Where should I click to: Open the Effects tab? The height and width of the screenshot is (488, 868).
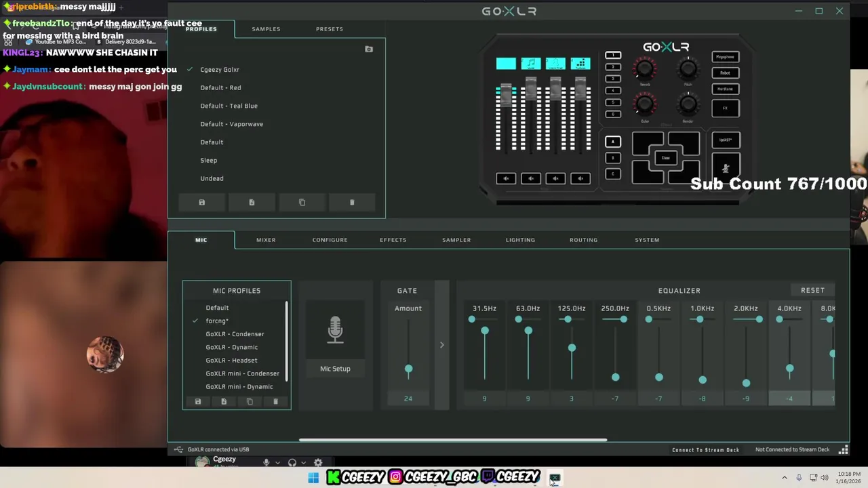tap(393, 240)
